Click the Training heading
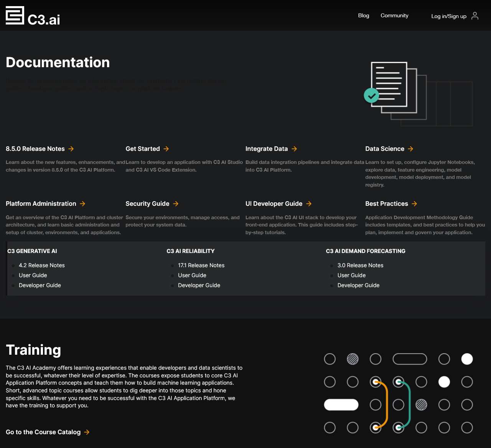Image resolution: width=491 pixels, height=448 pixels. (x=33, y=350)
